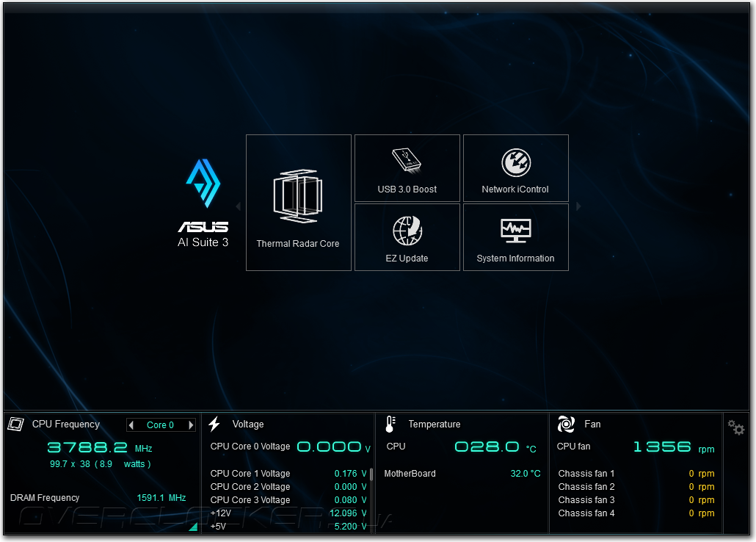Select the Chassis fan 1 row
This screenshot has height=542, width=756.
point(636,474)
